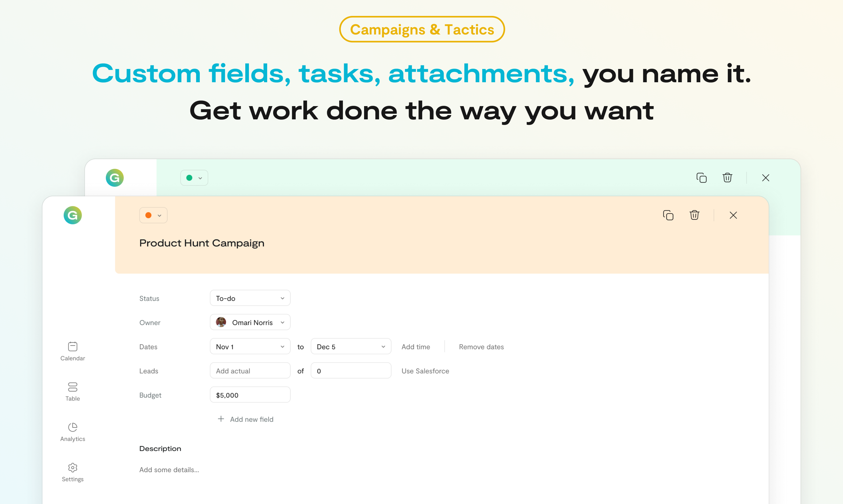Click the trash icon in green panel
Image resolution: width=843 pixels, height=504 pixels.
[727, 178]
